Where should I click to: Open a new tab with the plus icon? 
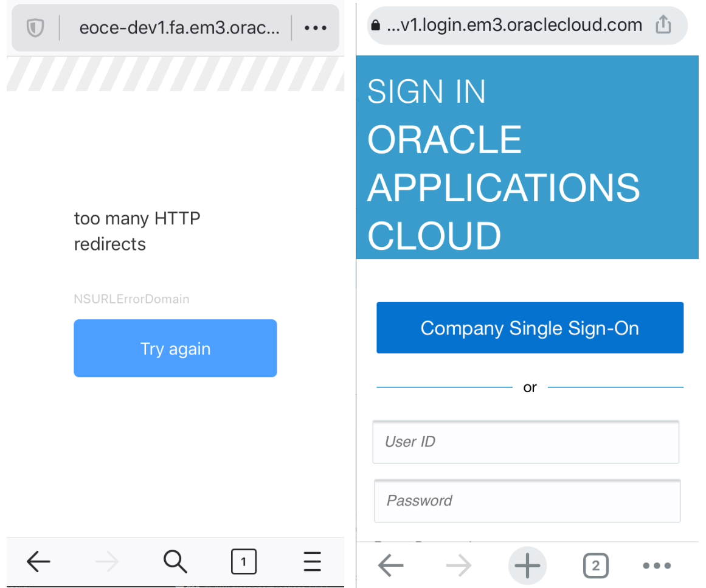pyautogui.click(x=527, y=566)
